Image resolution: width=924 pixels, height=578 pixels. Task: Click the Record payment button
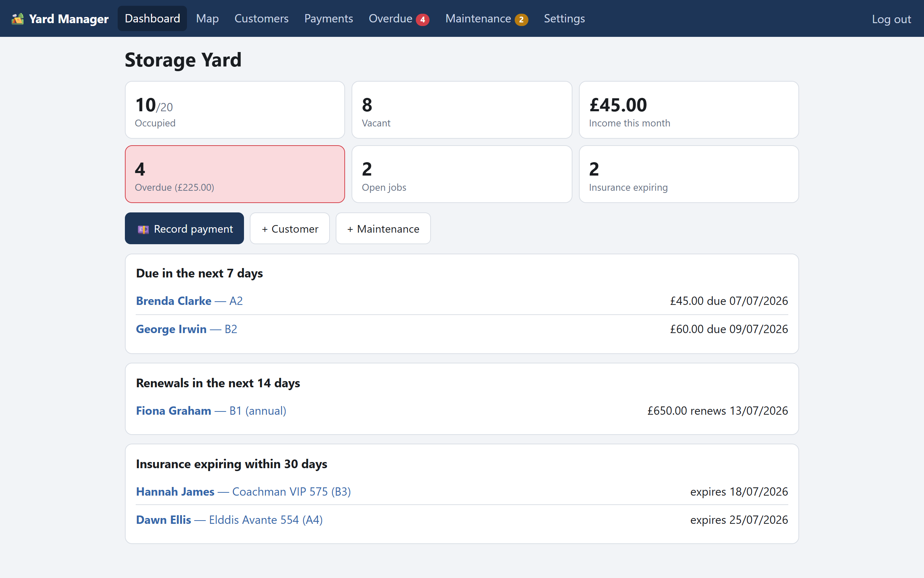point(184,229)
